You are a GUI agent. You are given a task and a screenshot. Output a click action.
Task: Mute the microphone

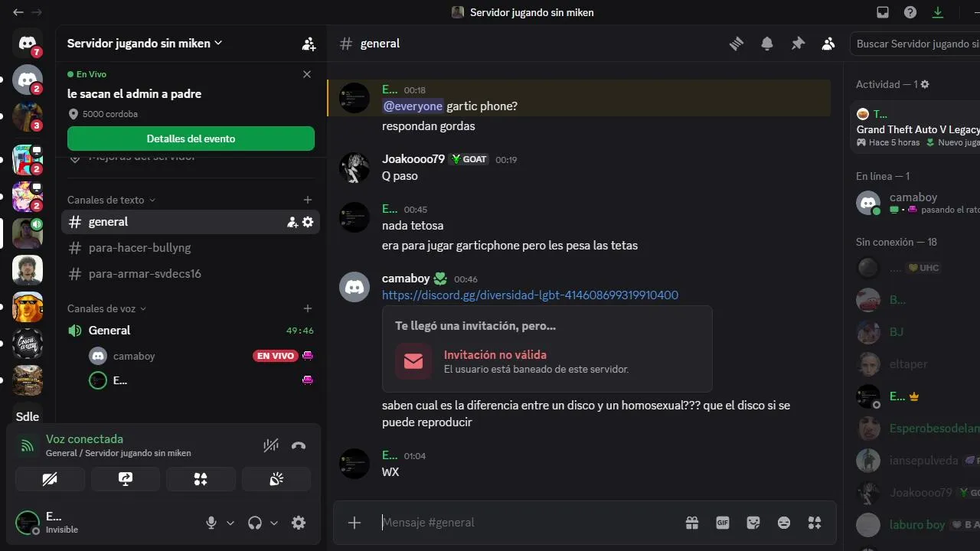211,523
